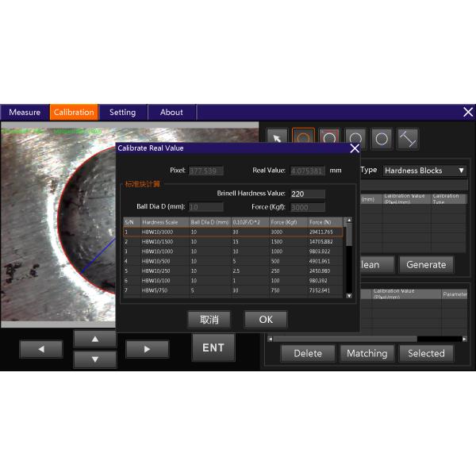
Task: Select the arrow pointer tool
Action: [x=277, y=139]
